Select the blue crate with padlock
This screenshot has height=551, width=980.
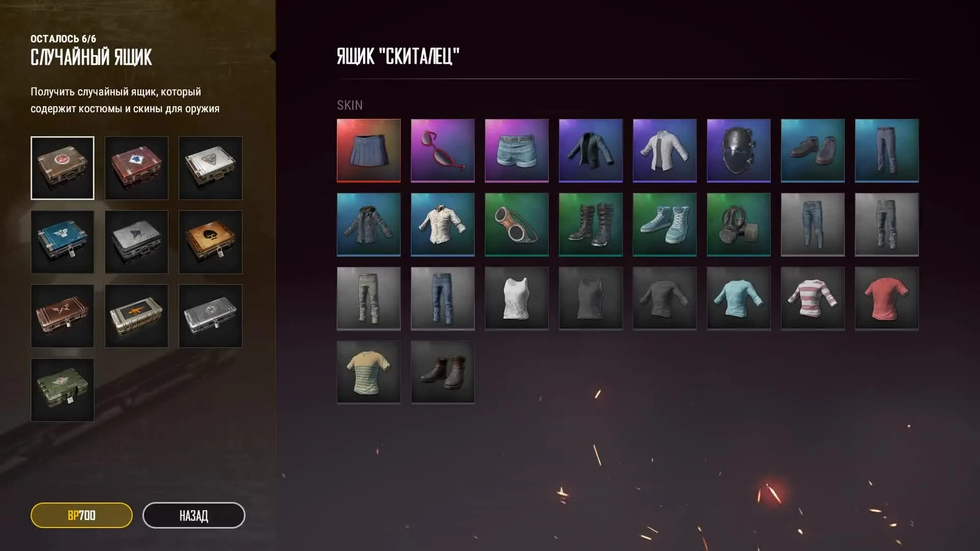coord(62,242)
